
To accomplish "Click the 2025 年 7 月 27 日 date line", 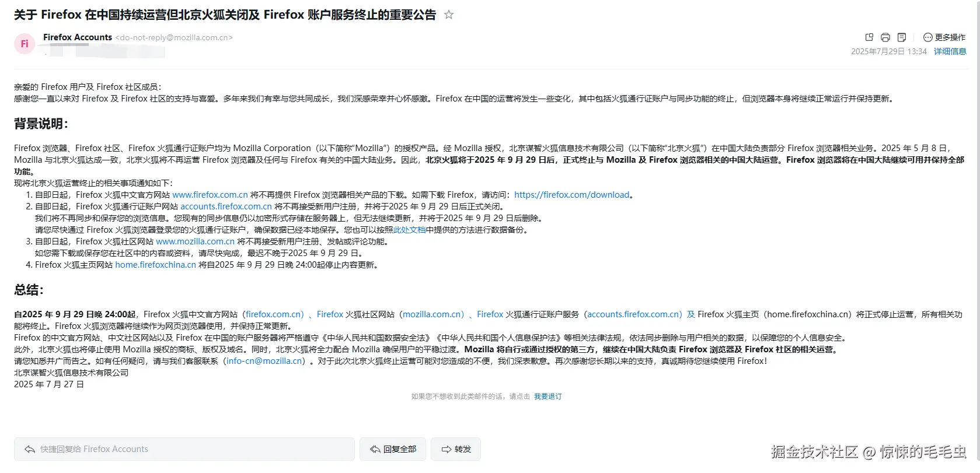I will coord(49,384).
